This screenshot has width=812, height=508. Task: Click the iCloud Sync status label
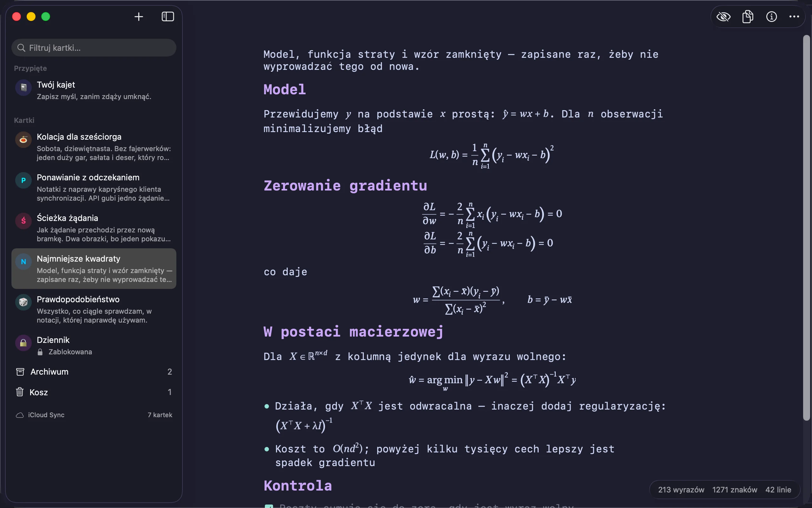pyautogui.click(x=46, y=415)
